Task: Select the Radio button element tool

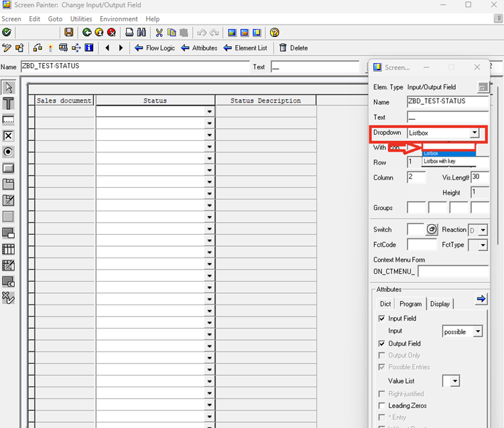Action: 8,152
